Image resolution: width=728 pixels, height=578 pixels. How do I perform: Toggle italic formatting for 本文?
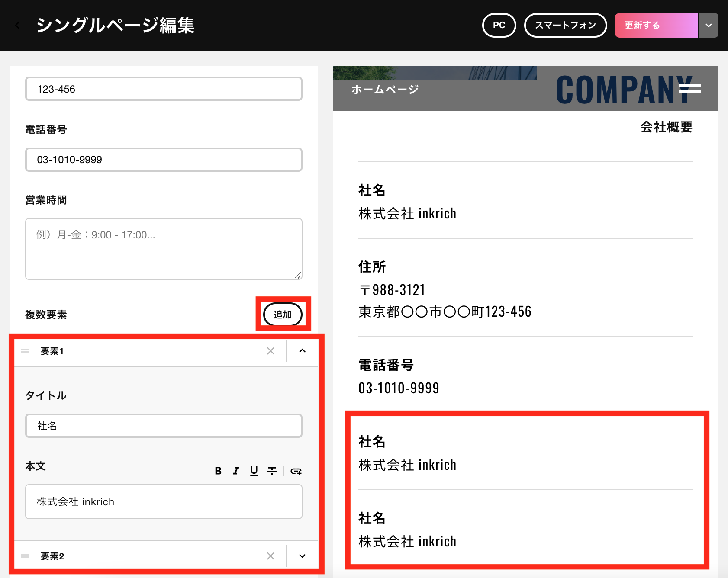(236, 471)
